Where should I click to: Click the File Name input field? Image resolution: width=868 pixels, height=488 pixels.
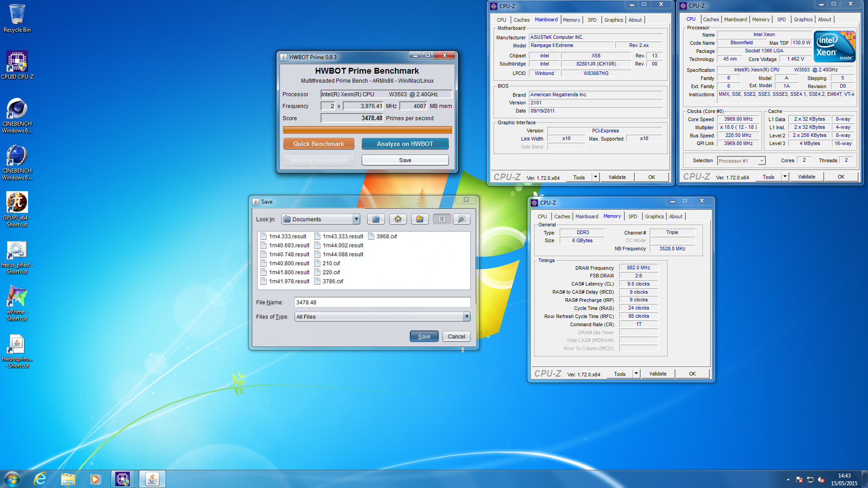pos(382,302)
